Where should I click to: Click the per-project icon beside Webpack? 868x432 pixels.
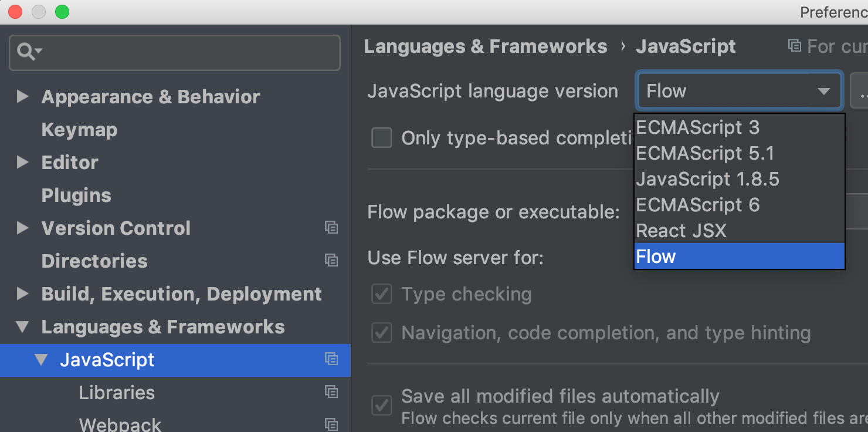click(331, 424)
